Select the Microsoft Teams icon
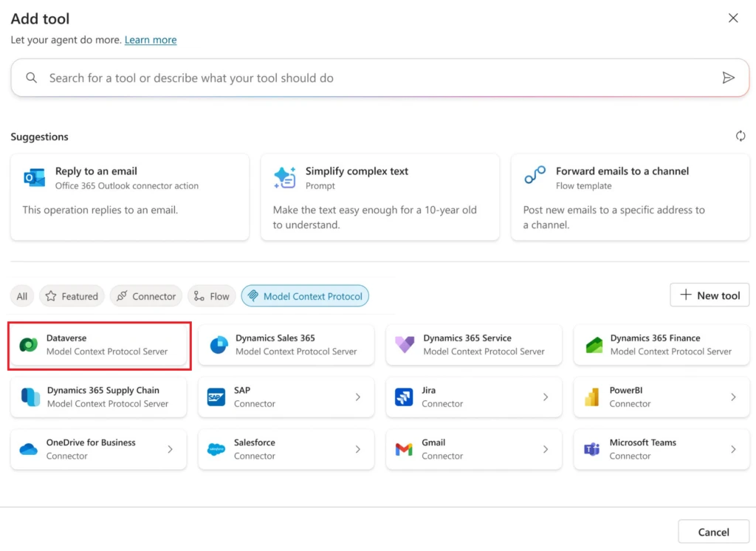 tap(591, 449)
